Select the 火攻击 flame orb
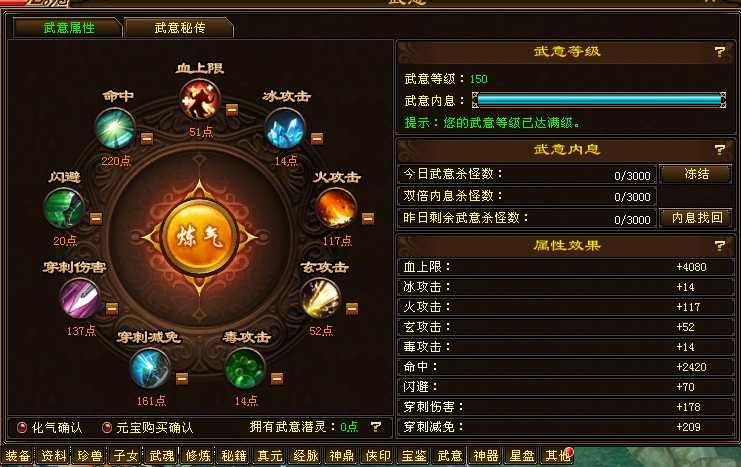The height and width of the screenshot is (467, 741). [336, 208]
